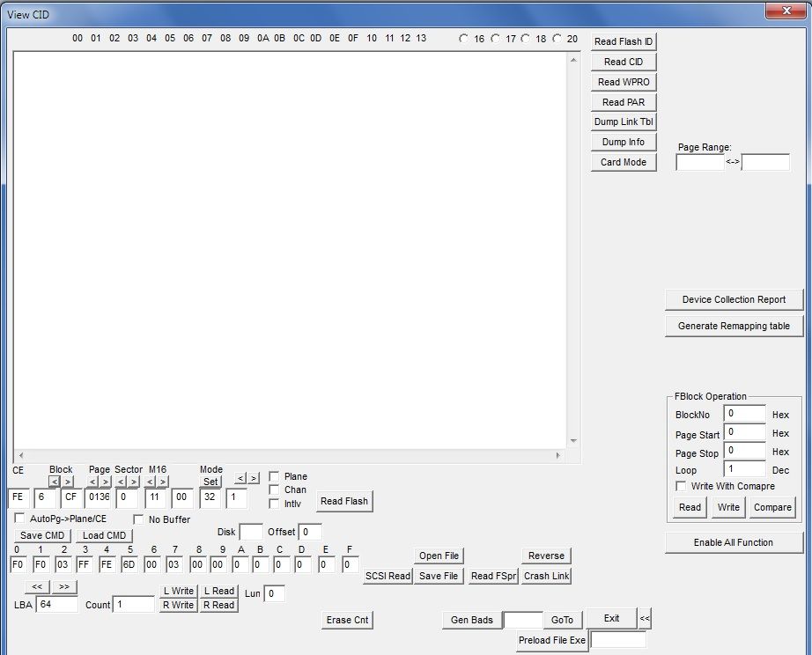Click the SCSI Read button

[388, 576]
